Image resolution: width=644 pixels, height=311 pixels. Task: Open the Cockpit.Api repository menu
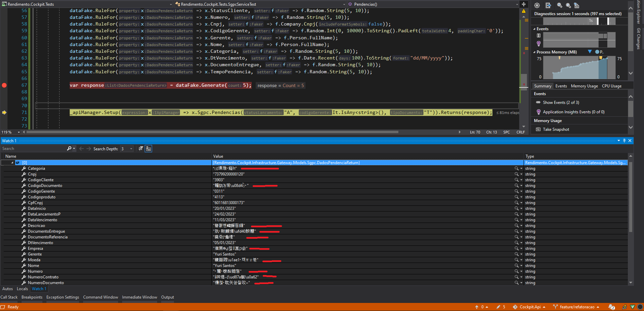[529, 307]
